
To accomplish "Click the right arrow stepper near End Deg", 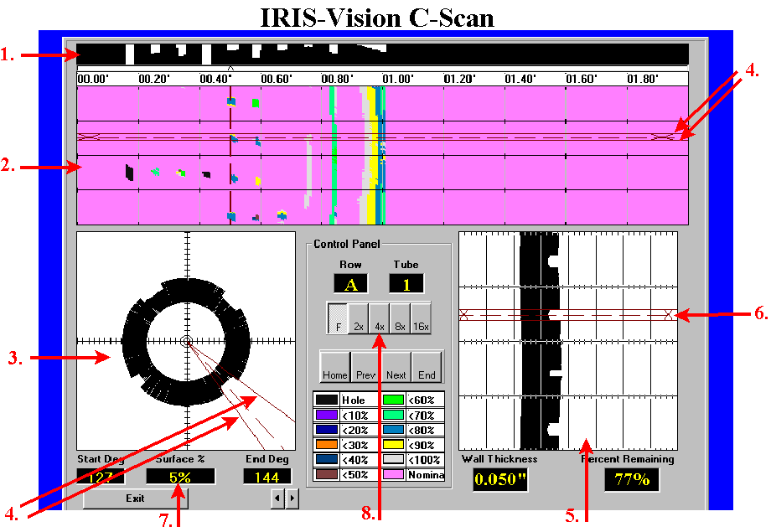I will pos(292,498).
